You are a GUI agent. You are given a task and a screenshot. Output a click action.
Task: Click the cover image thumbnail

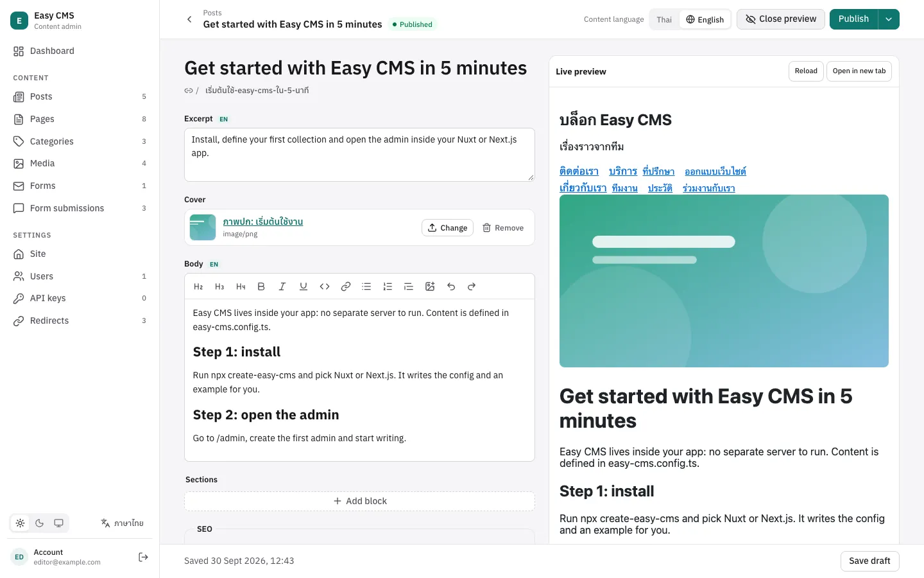(203, 227)
